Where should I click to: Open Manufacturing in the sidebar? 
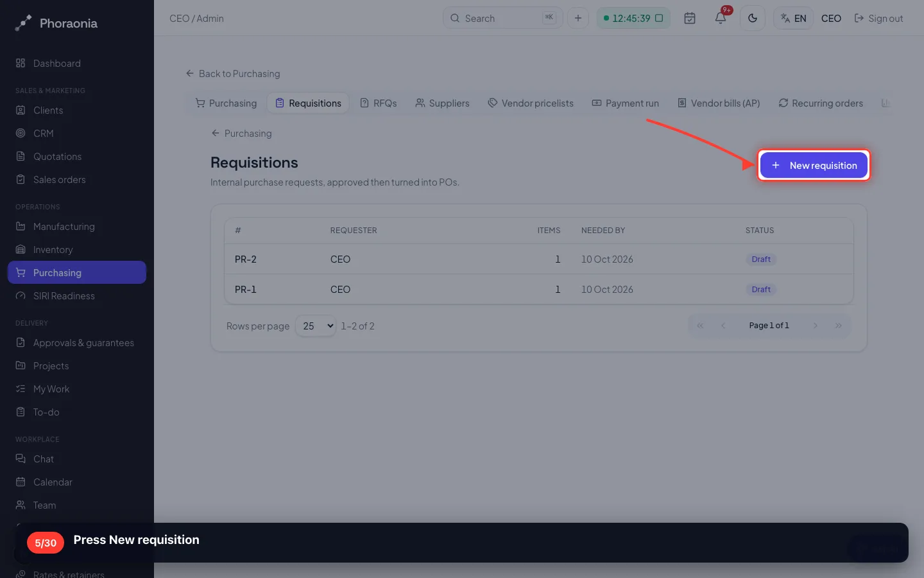[x=77, y=227]
